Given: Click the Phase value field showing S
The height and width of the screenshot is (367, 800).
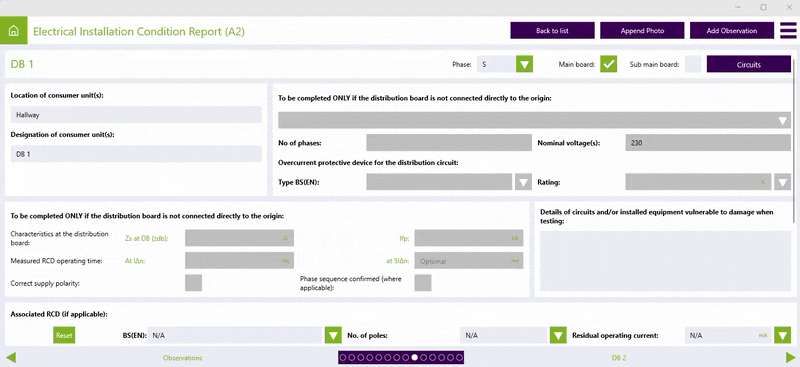Looking at the screenshot, I should click(x=496, y=64).
